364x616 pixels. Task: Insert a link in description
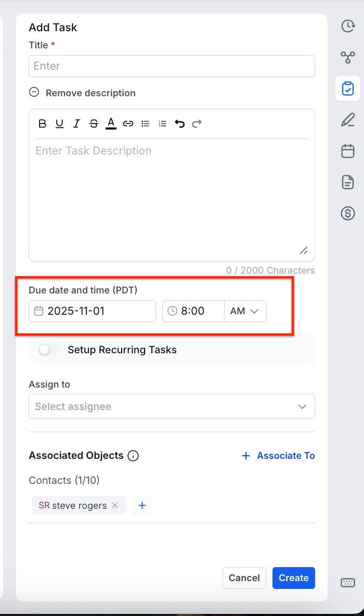[128, 124]
